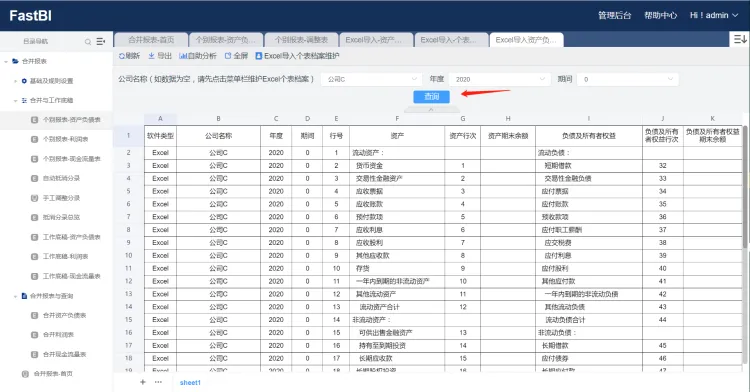Click the blue 查询 query button
Viewport: 750px width, 392px height.
[431, 97]
